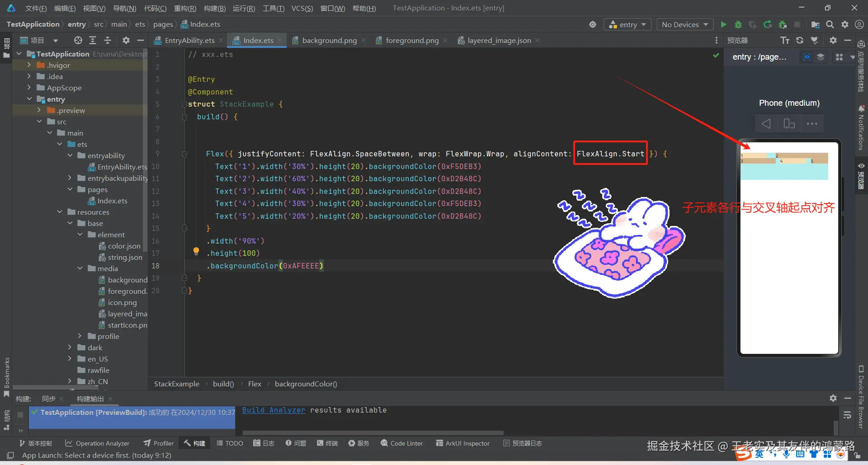This screenshot has width=868, height=465.
Task: Click the plug icon in the previewer toolbar
Action: point(815,40)
